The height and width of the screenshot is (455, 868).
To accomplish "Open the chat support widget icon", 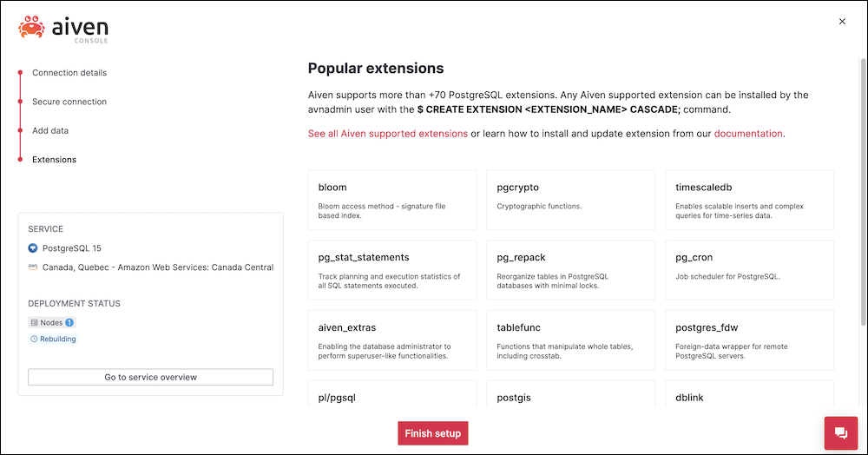I will click(841, 433).
